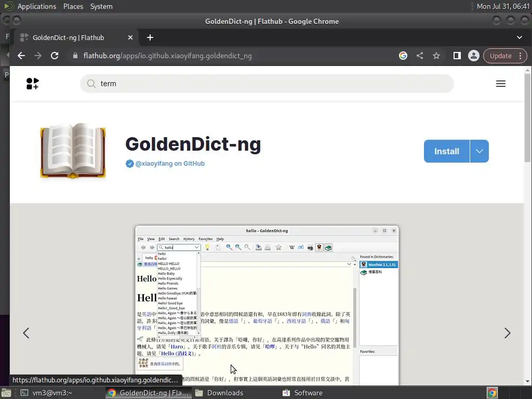
Task: View site info lock icon
Action: [75, 56]
